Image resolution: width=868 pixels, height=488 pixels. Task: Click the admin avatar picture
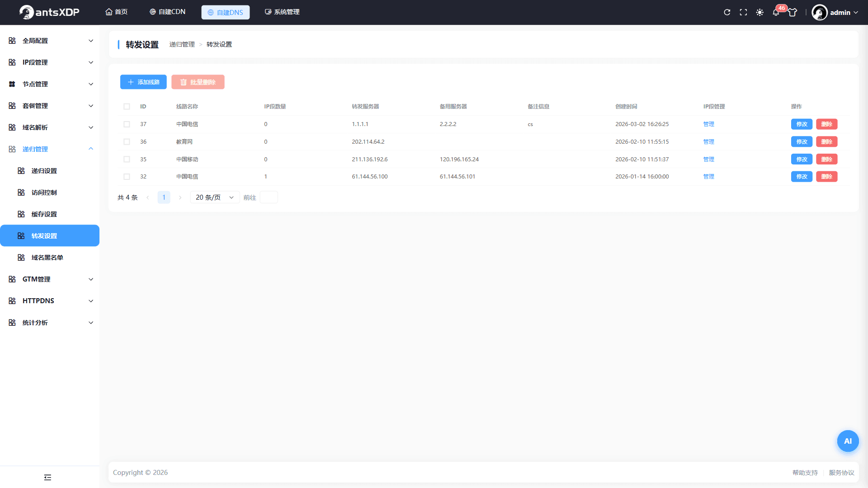coord(819,12)
